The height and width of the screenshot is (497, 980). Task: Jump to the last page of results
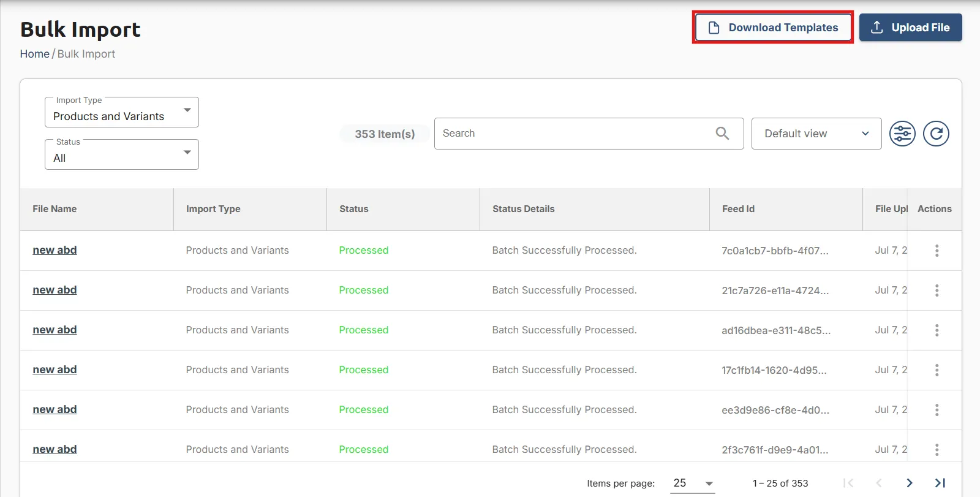(940, 483)
